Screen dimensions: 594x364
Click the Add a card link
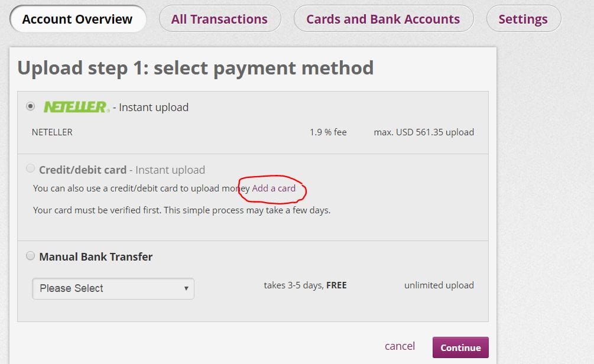pos(274,188)
